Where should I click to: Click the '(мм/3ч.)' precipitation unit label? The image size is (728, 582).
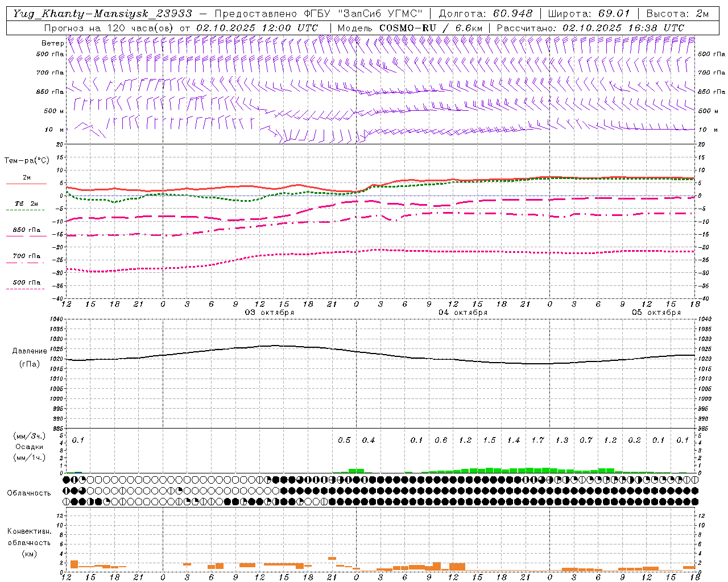[x=30, y=436]
